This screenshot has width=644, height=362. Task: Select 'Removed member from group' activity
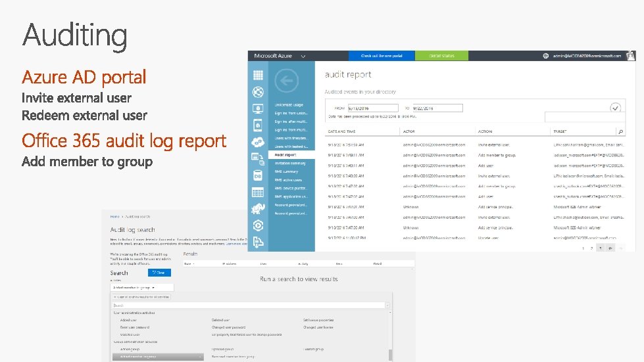coord(233,357)
